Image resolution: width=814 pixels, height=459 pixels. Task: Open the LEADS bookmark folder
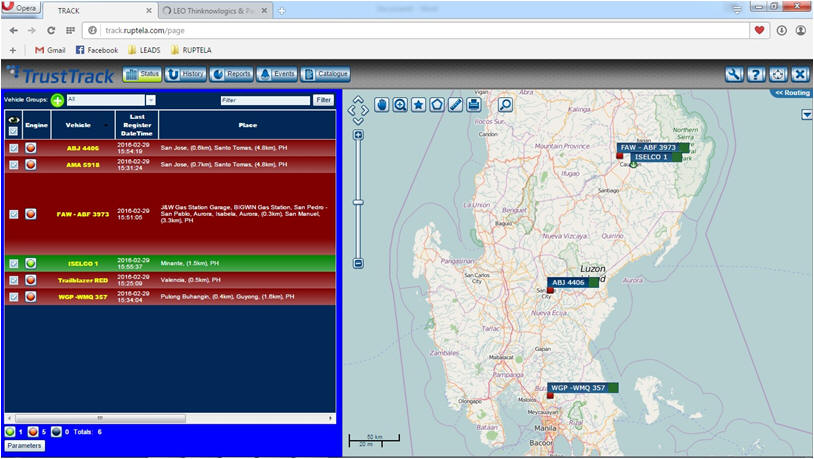tap(144, 50)
